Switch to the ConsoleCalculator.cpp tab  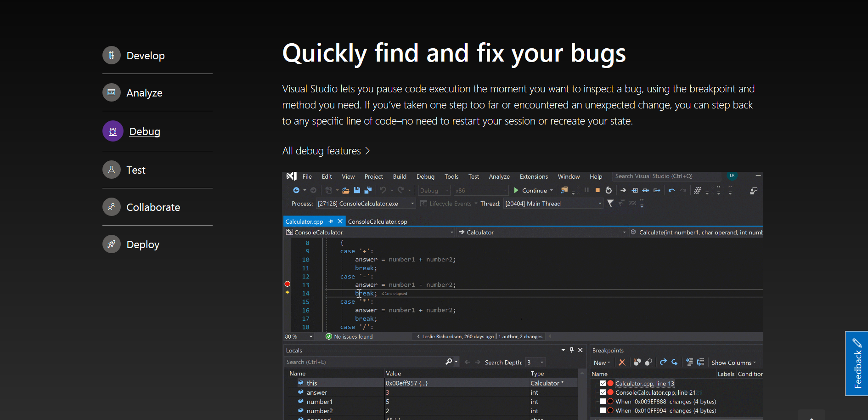point(378,221)
